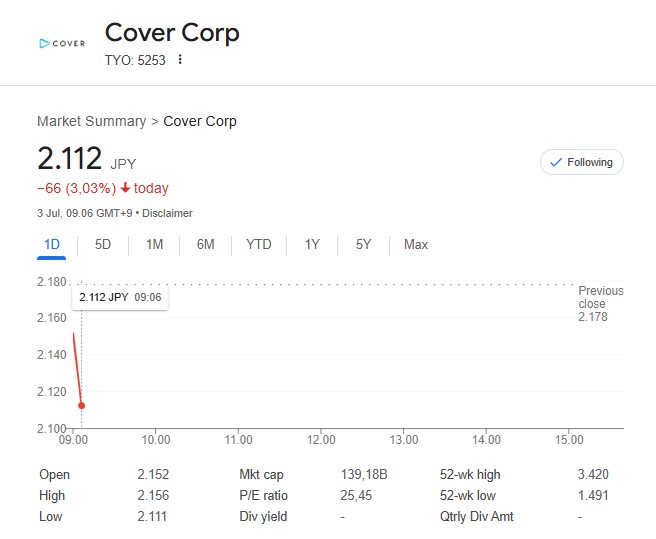This screenshot has height=539, width=656.
Task: Click the High value 2.156
Action: point(153,495)
